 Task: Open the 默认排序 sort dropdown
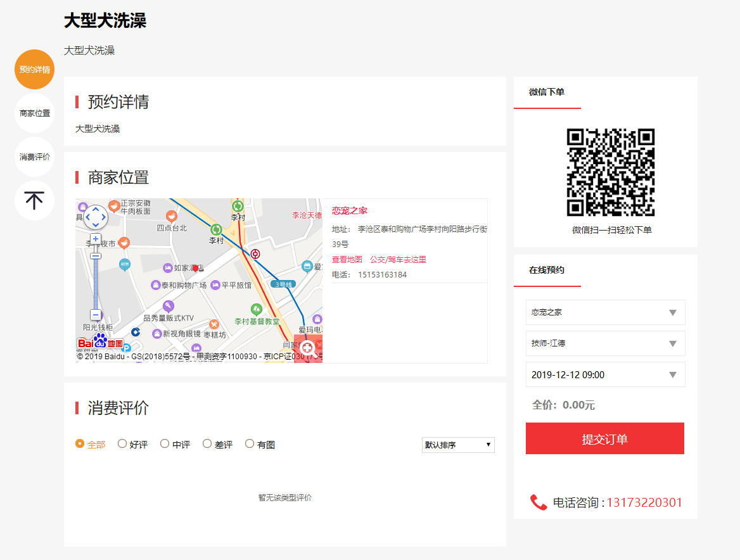click(458, 445)
